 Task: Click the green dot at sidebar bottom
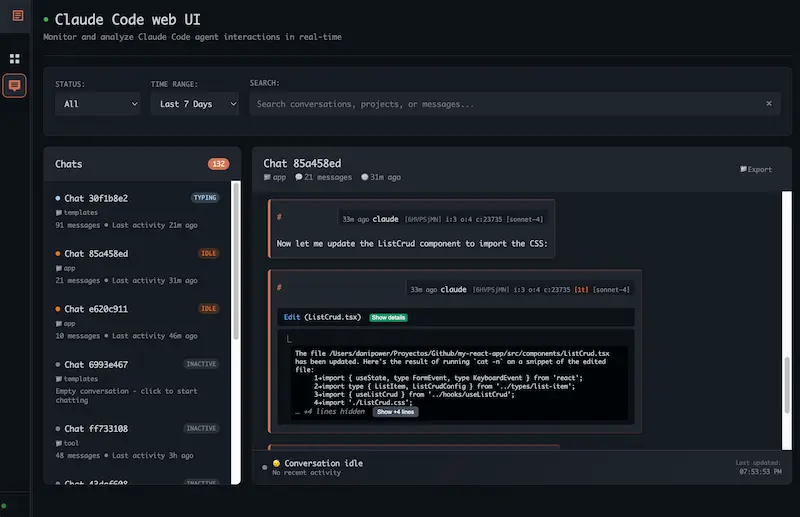coord(4,506)
